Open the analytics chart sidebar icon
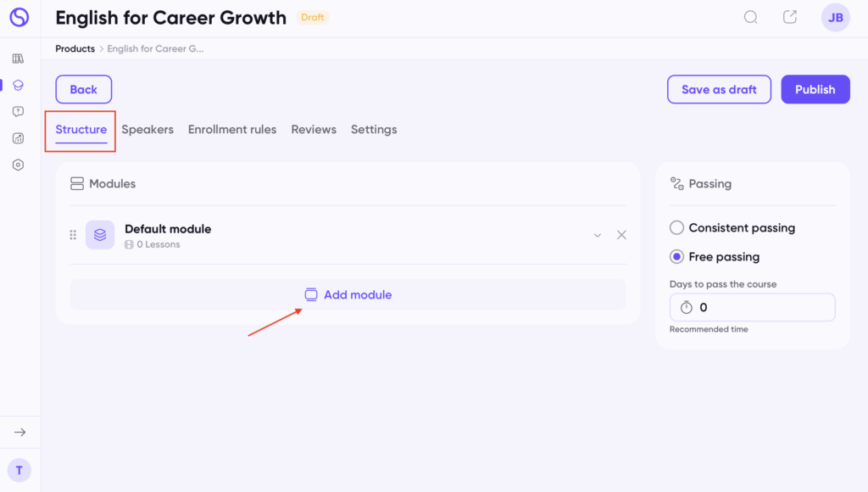868x492 pixels. [19, 138]
